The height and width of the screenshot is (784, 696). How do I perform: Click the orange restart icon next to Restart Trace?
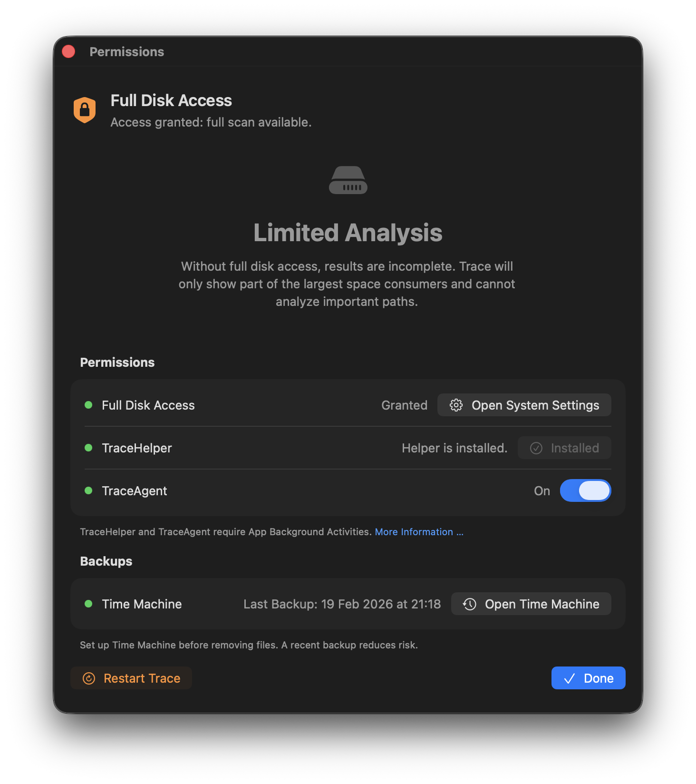(89, 678)
